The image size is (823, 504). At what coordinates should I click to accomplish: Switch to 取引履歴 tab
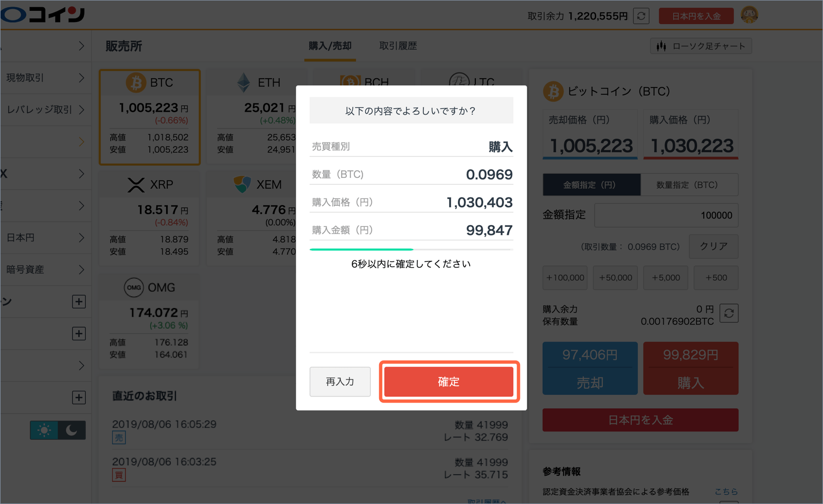pos(398,46)
